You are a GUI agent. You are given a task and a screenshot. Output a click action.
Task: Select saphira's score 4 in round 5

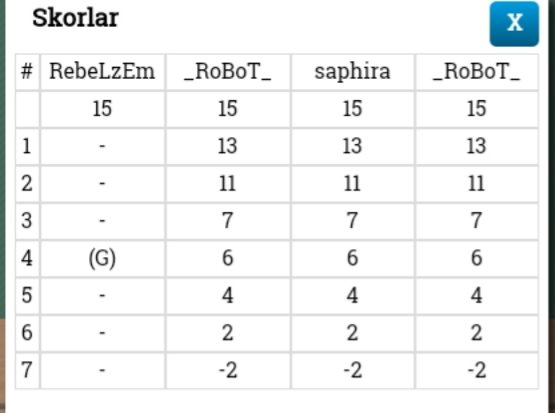click(x=353, y=296)
